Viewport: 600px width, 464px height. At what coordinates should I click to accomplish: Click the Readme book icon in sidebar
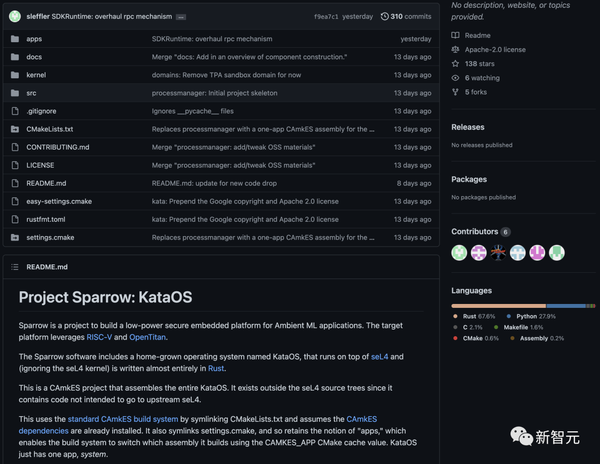point(456,35)
